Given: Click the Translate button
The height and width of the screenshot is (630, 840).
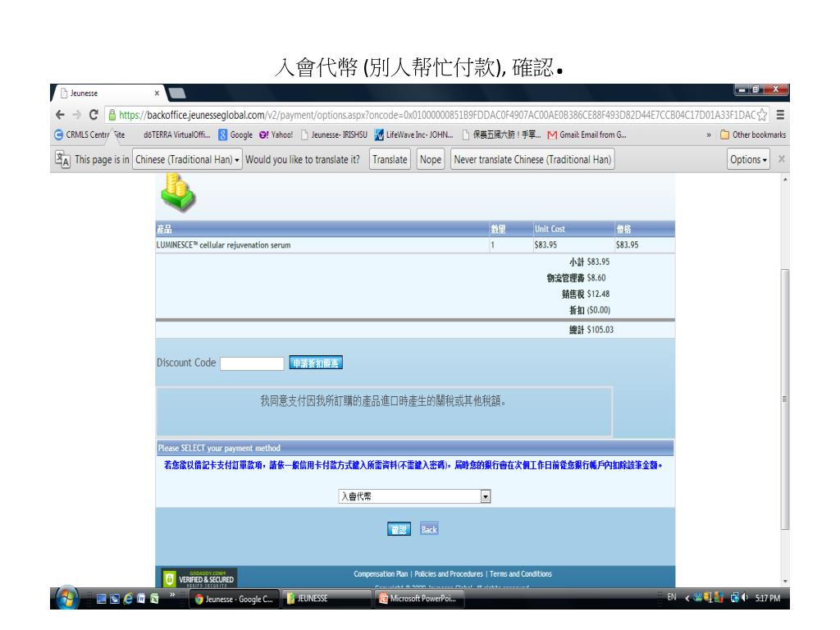Looking at the screenshot, I should (x=390, y=160).
